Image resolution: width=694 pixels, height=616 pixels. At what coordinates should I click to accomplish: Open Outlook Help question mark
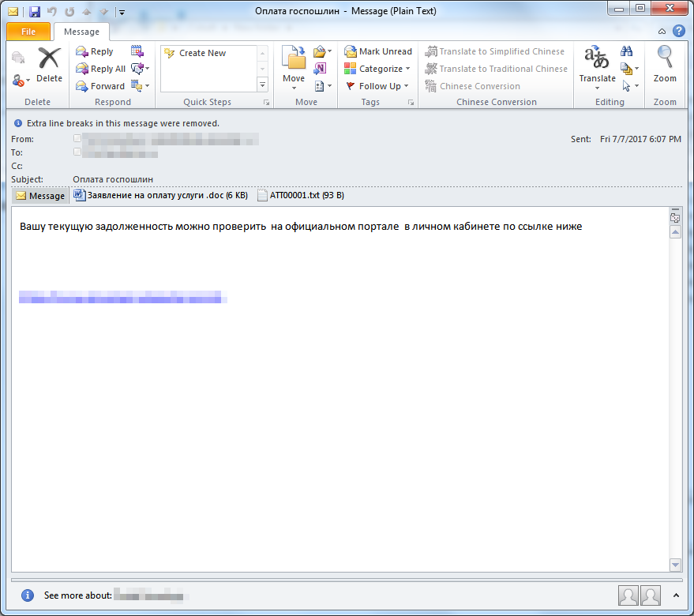click(x=678, y=31)
